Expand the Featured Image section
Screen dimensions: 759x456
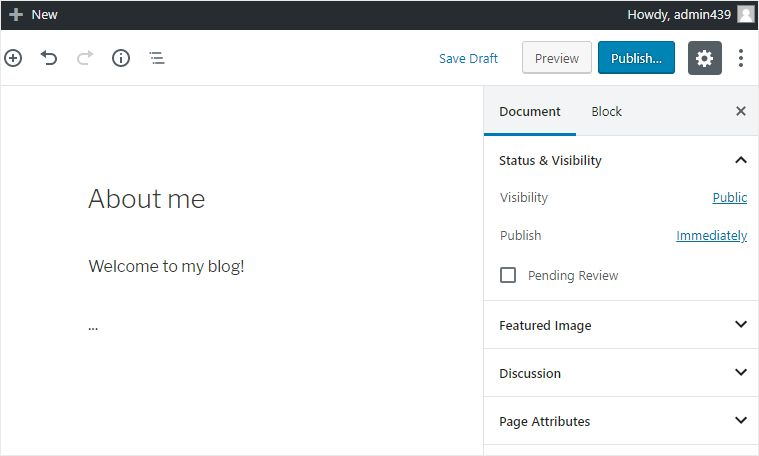pyautogui.click(x=741, y=325)
